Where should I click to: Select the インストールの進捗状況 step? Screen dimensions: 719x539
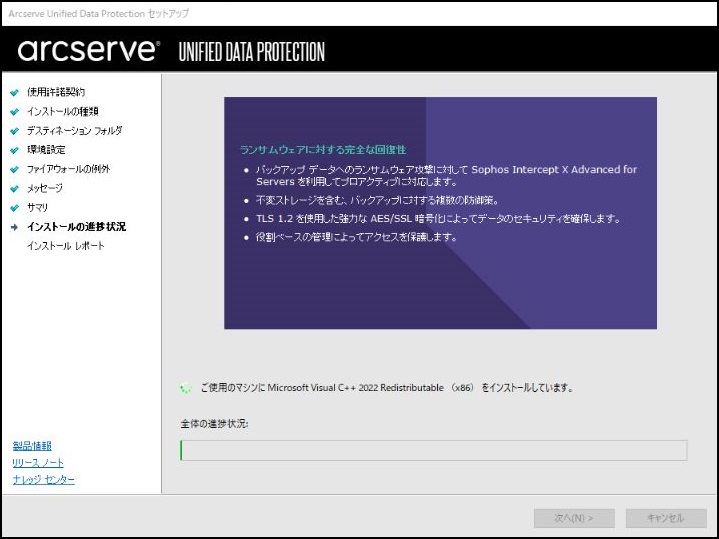(77, 227)
